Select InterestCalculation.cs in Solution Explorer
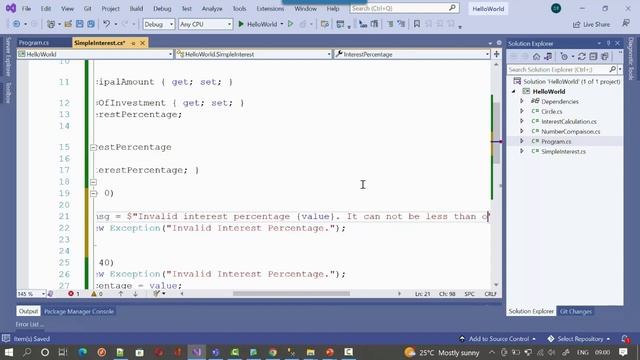The image size is (640, 360). pos(569,121)
